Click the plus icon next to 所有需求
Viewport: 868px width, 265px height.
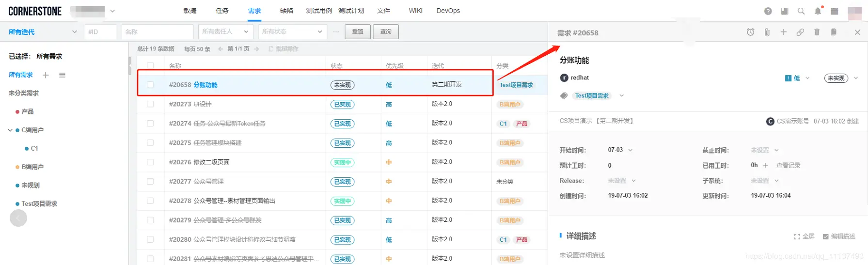pyautogui.click(x=46, y=75)
